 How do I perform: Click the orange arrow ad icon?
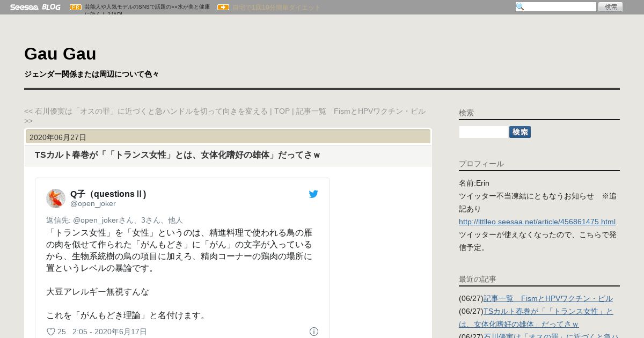point(223,8)
